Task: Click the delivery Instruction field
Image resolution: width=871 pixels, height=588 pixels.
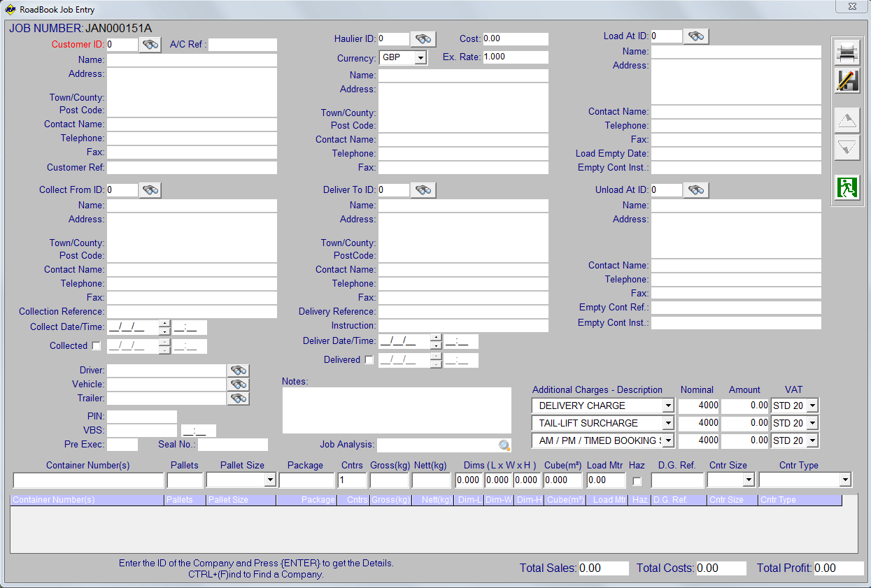Action: (x=463, y=326)
